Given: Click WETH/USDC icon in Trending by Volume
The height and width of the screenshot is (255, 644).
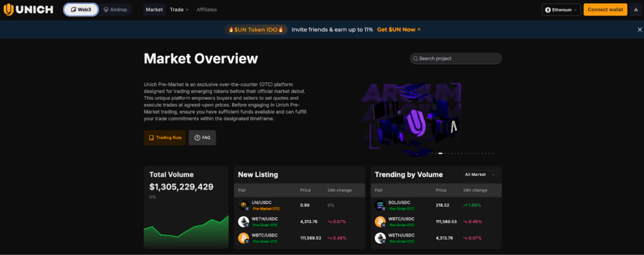Looking at the screenshot, I should click(x=380, y=238).
